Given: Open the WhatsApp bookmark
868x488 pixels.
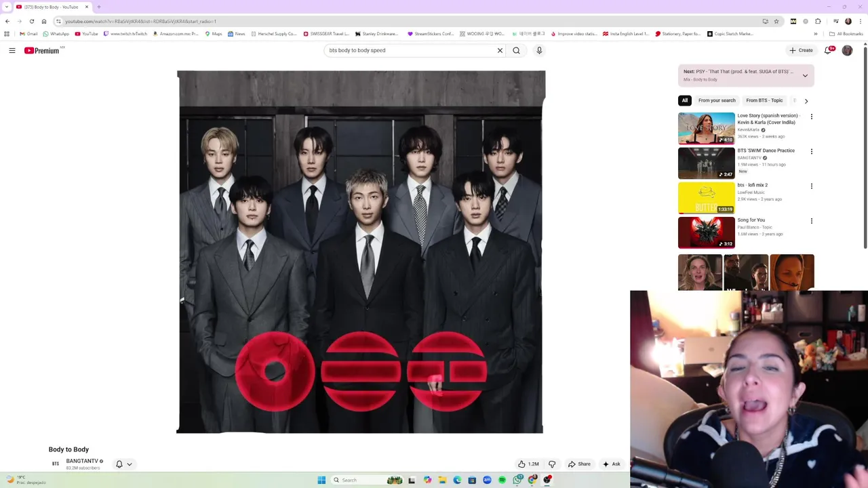Looking at the screenshot, I should click(56, 34).
